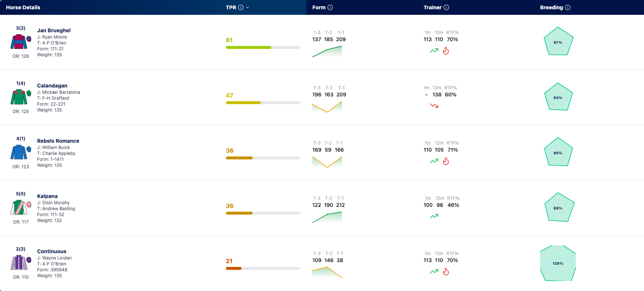644x291 pixels.
Task: Click the Breeding column info icon
Action: click(x=568, y=7)
